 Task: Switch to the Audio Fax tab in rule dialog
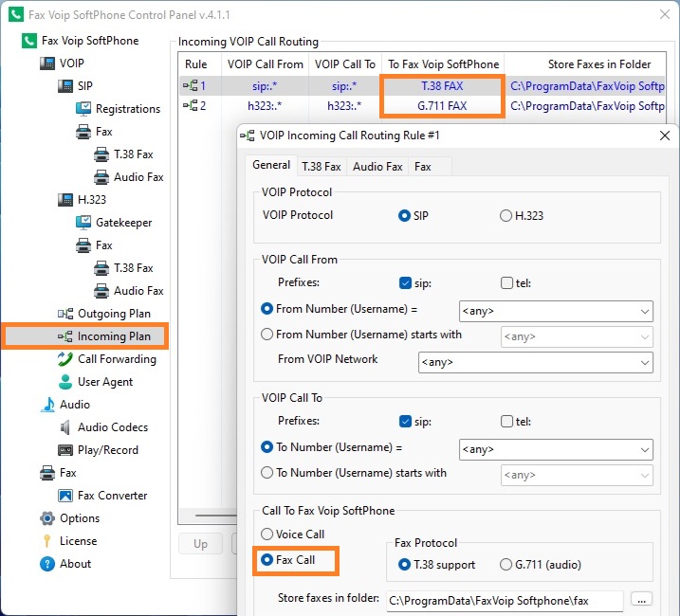click(x=377, y=167)
